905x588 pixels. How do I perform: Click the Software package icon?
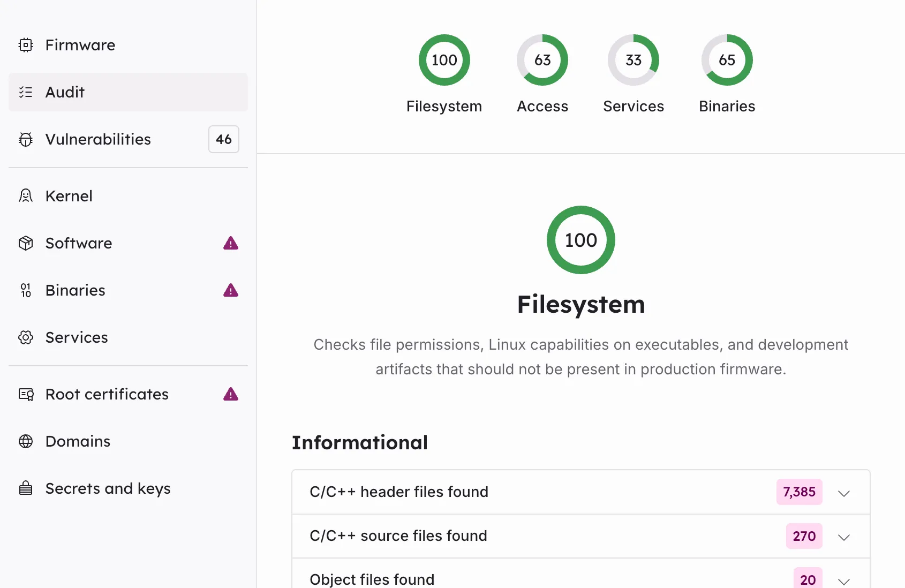[26, 243]
